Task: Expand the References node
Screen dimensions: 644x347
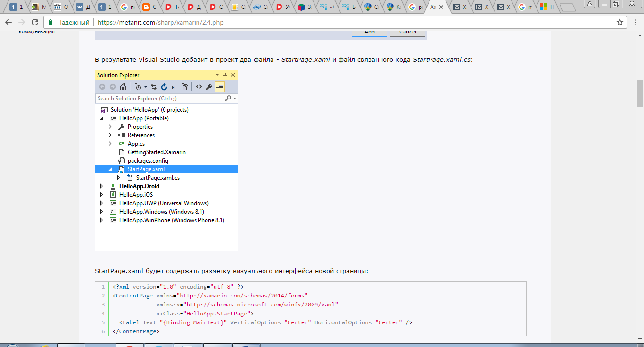Action: pyautogui.click(x=110, y=135)
